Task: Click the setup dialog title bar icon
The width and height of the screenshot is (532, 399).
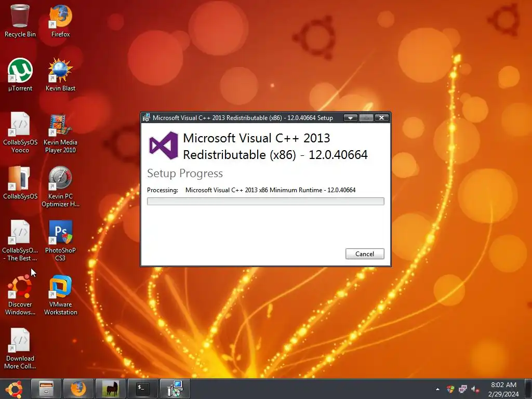Action: (146, 118)
